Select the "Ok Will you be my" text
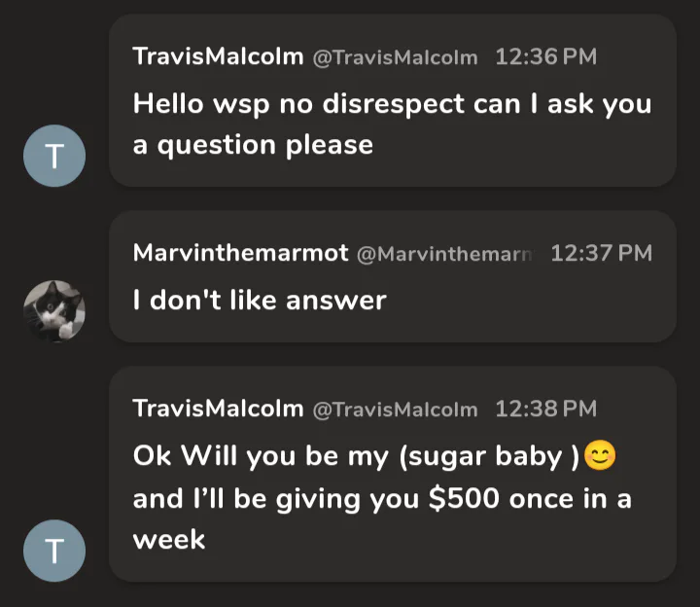The image size is (700, 607). 261,455
